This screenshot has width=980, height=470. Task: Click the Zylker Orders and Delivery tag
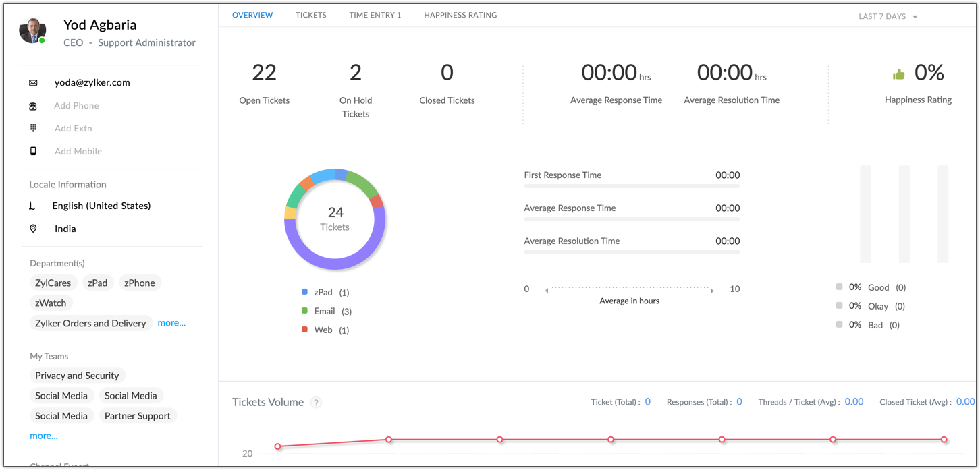tap(90, 324)
